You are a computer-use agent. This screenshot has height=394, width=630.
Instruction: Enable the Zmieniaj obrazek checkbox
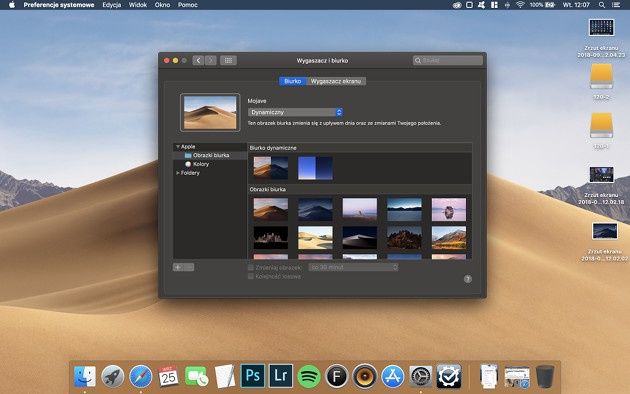click(x=251, y=267)
